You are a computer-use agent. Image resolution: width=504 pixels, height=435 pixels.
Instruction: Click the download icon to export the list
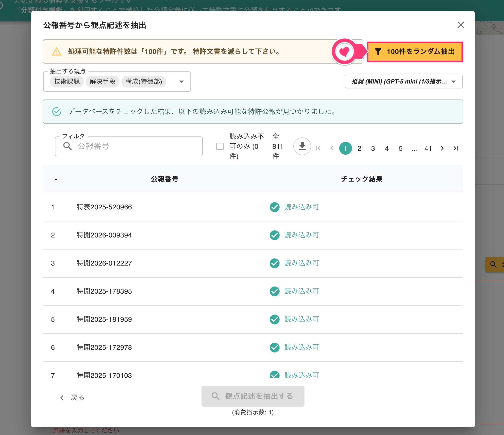coord(302,146)
